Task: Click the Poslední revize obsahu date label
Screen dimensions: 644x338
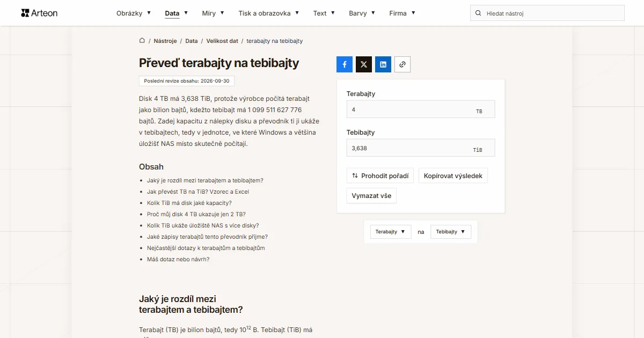Action: tap(187, 81)
